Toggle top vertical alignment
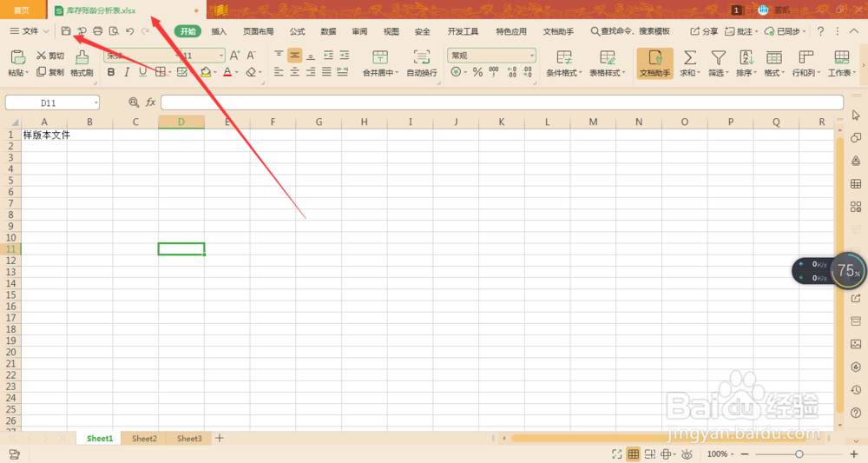Image resolution: width=868 pixels, height=463 pixels. click(279, 56)
